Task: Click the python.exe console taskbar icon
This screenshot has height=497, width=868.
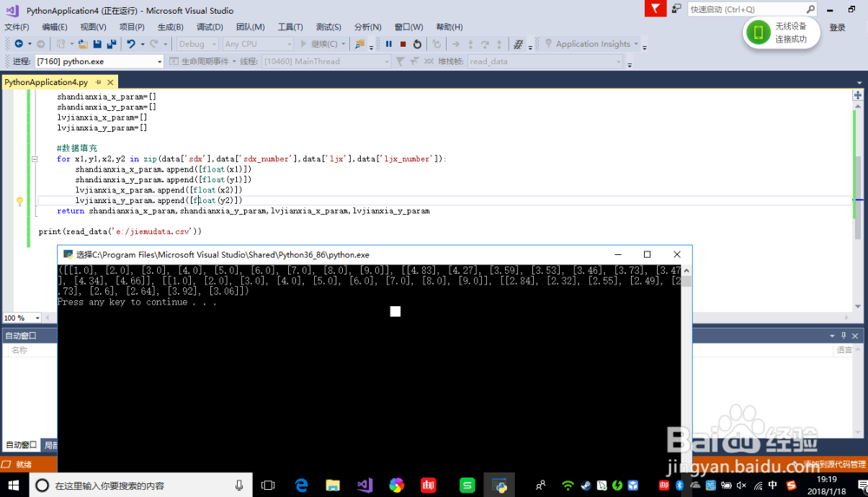Action: pos(499,486)
